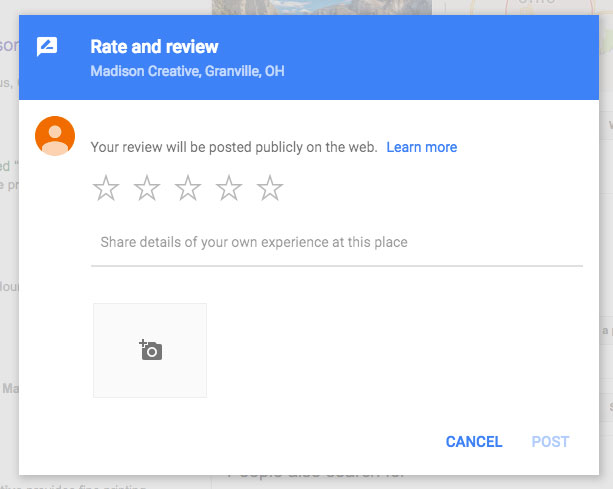Click the place photo above the dialog
Image resolution: width=613 pixels, height=489 pixels.
pyautogui.click(x=322, y=7)
